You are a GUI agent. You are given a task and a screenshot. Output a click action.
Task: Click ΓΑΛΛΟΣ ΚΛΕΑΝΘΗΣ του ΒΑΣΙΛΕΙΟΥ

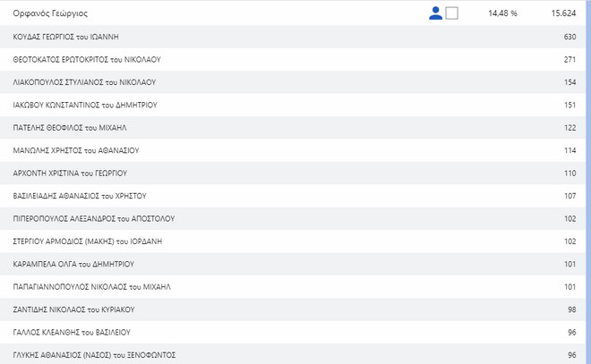coord(71,333)
